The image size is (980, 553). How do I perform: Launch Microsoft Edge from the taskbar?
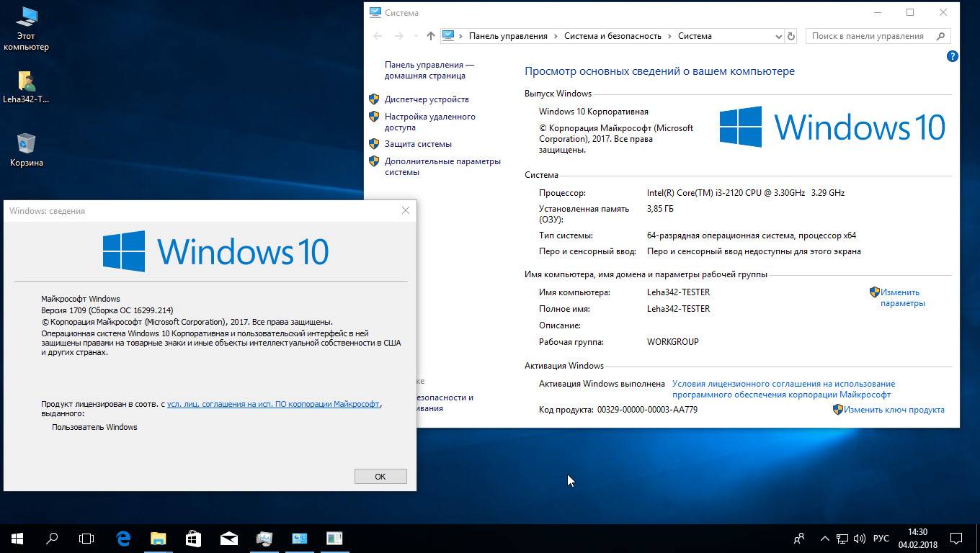click(x=123, y=538)
